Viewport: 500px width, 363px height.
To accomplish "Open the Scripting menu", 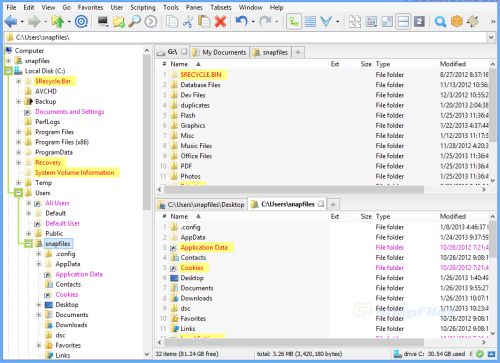I will pyautogui.click(x=143, y=7).
